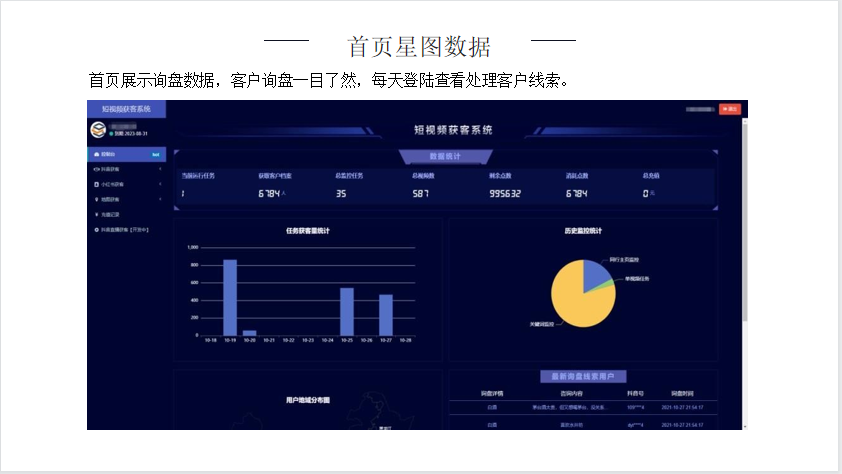The width and height of the screenshot is (842, 474).
Task: Click the 单视频任务 pie label
Action: click(x=637, y=279)
